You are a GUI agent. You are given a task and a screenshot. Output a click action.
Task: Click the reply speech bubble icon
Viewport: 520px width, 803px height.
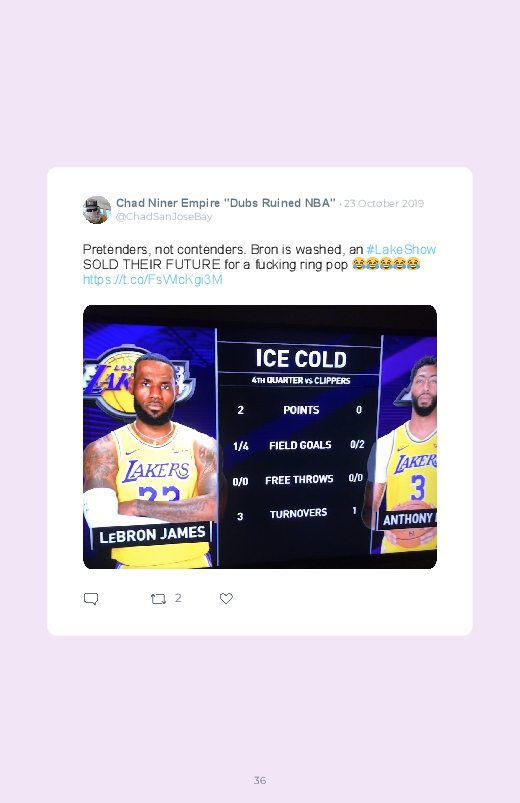91,598
